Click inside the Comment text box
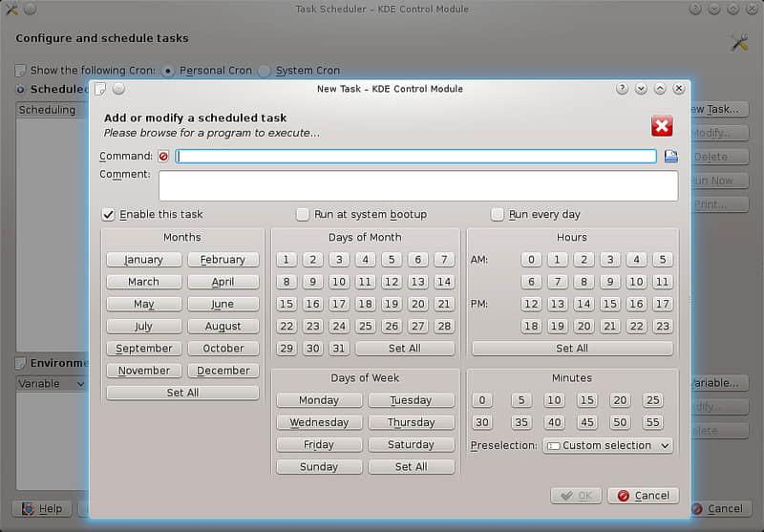Image resolution: width=764 pixels, height=532 pixels. [417, 185]
